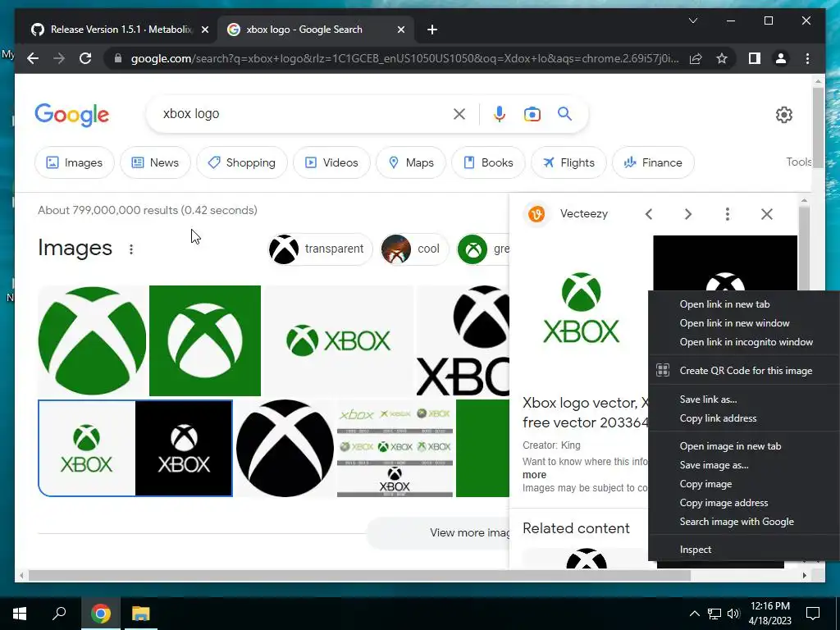Click the View more images button
Image resolution: width=840 pixels, height=630 pixels.
(x=438, y=532)
